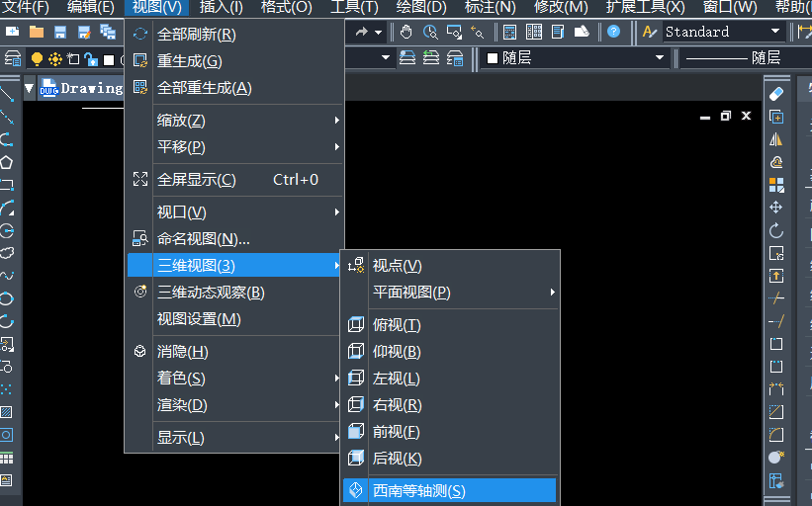Activate the realtime zoom magnifier icon

(430, 32)
